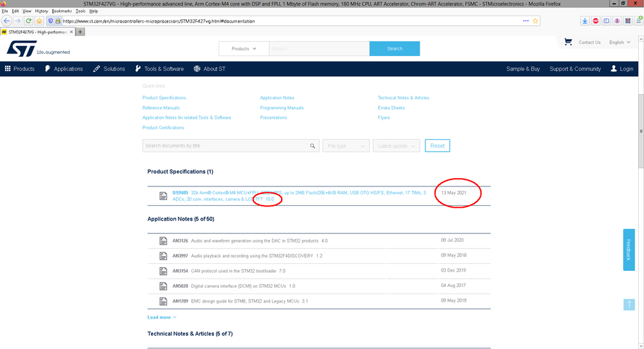Open Tools & Software navigation item

coord(159,69)
